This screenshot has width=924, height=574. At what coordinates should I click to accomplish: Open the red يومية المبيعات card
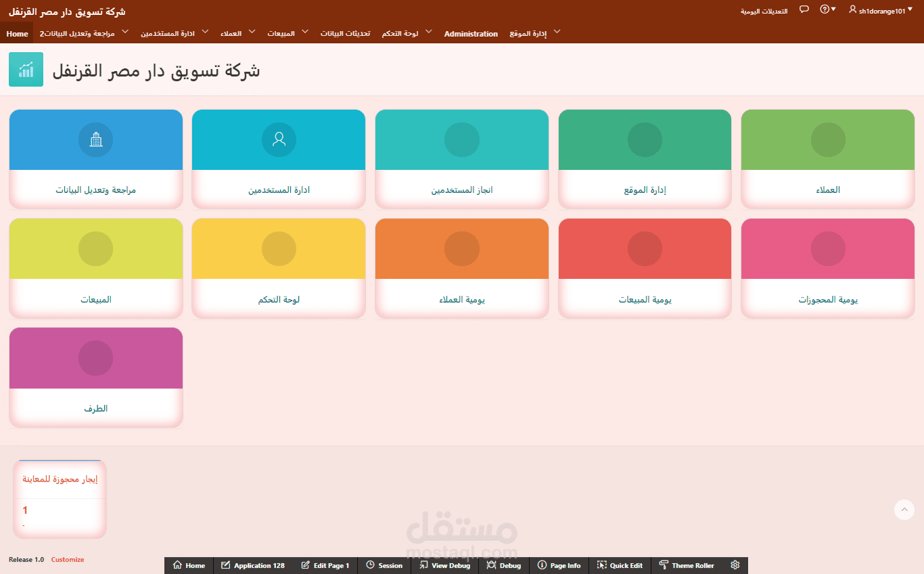[x=645, y=268]
